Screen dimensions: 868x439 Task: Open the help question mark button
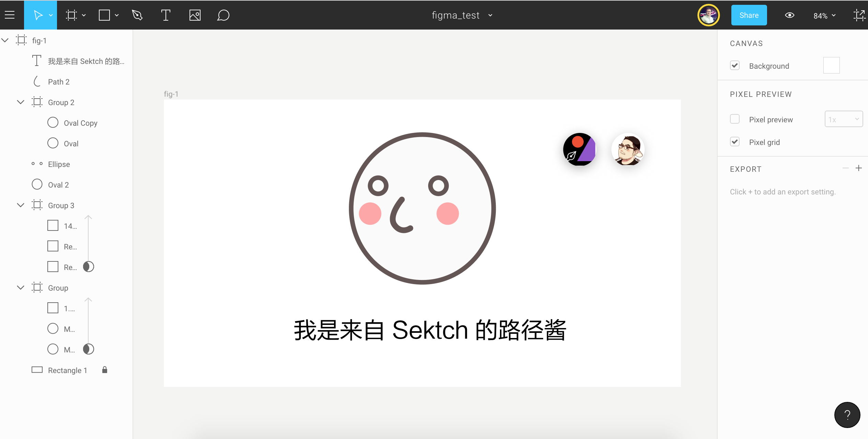tap(847, 415)
